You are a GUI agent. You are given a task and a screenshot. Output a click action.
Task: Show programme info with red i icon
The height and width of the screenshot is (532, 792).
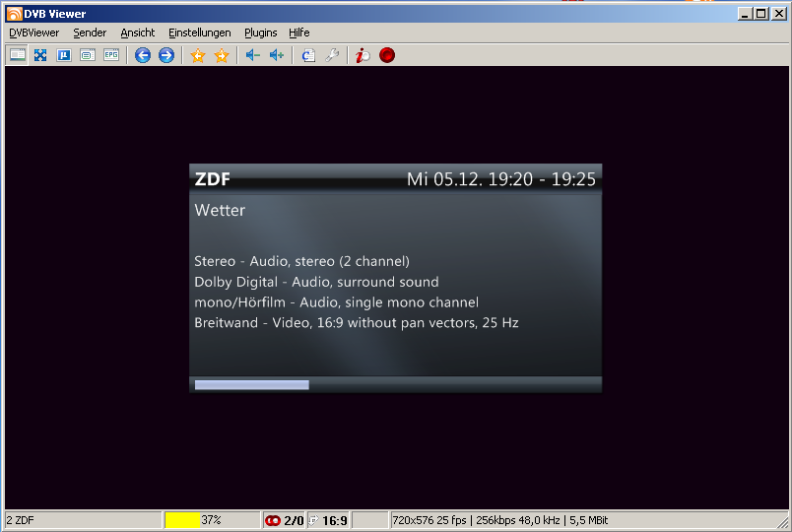[363, 55]
